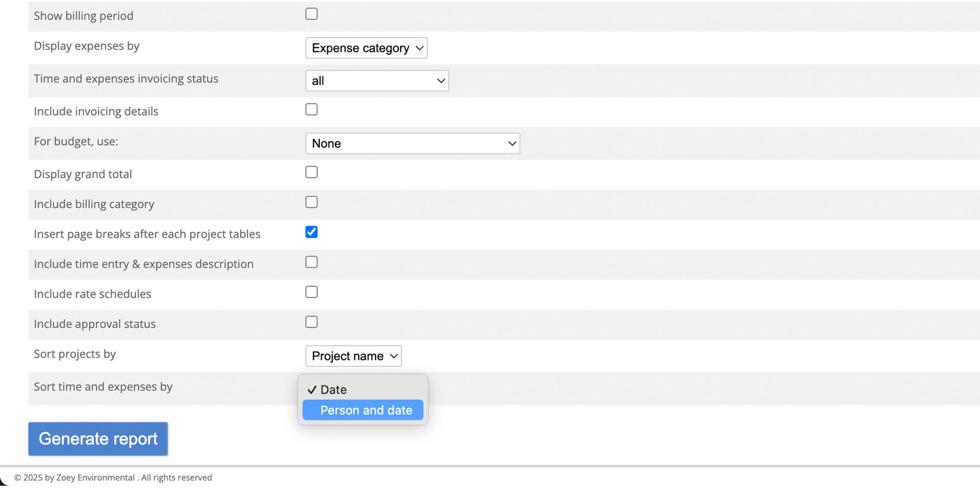
Task: Expand the For budget, use dropdown
Action: [412, 143]
